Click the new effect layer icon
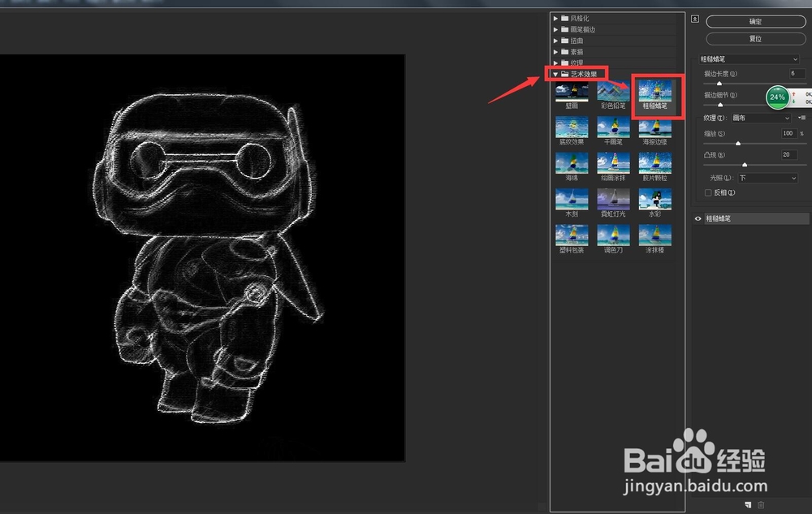812x514 pixels. pyautogui.click(x=748, y=505)
